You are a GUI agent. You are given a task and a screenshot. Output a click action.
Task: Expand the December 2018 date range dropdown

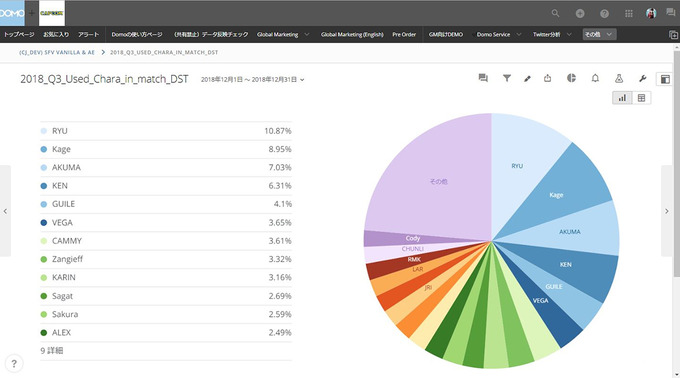252,79
